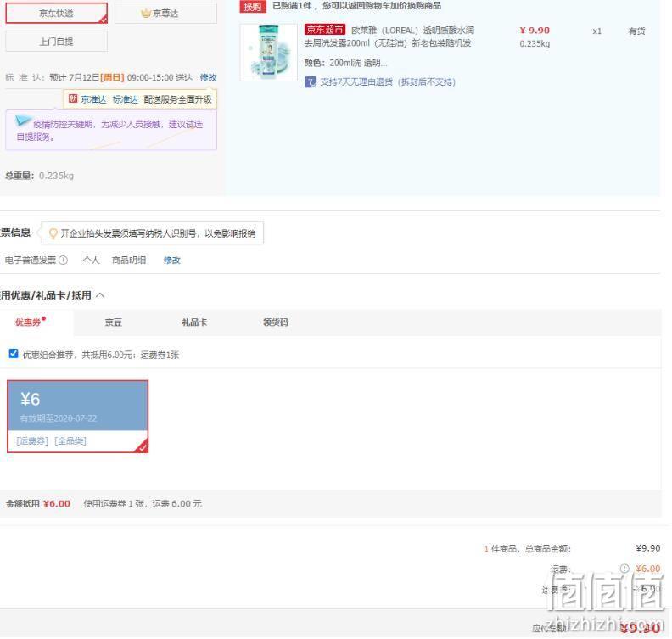
Task: Choose the 京尊达 delivery option
Action: click(165, 14)
